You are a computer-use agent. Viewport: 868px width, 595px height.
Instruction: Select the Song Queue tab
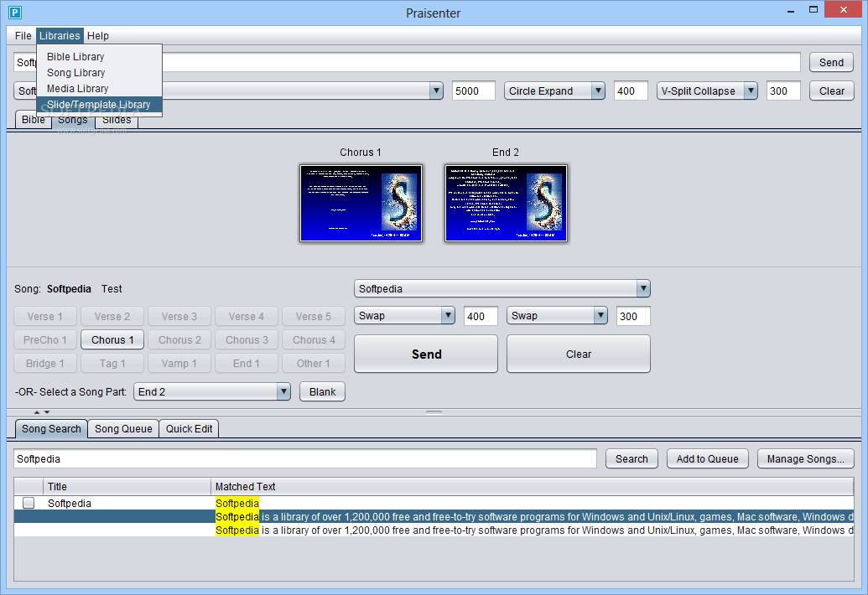123,429
